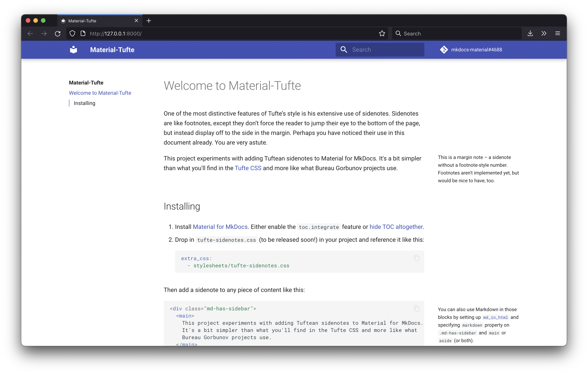Click the browser search bar magnifier icon

pos(398,34)
